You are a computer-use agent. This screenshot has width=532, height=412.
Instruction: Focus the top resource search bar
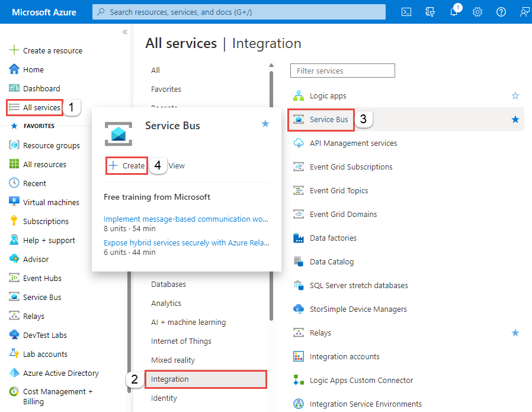tap(239, 12)
